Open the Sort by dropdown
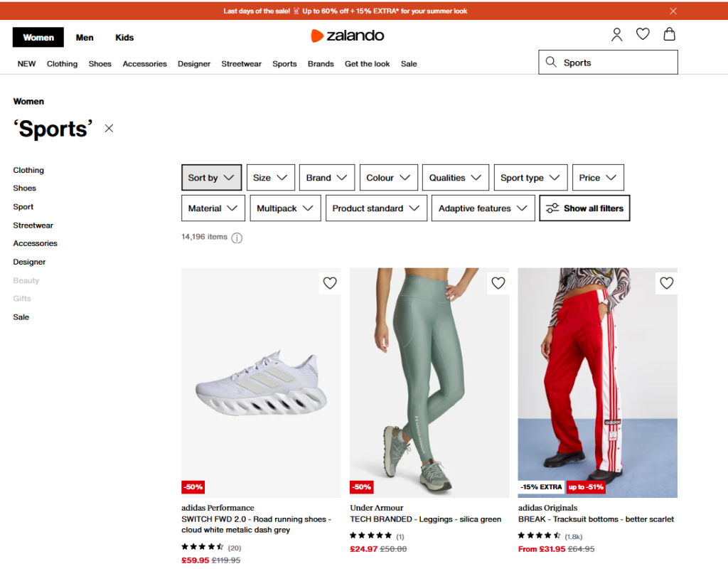The image size is (728, 569). click(x=211, y=177)
